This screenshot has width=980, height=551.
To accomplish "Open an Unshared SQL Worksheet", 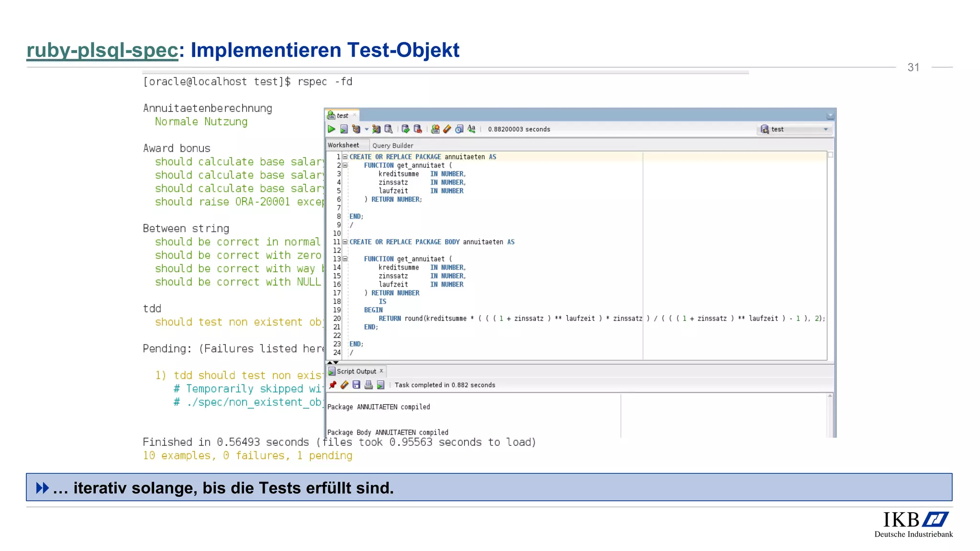I will (435, 129).
